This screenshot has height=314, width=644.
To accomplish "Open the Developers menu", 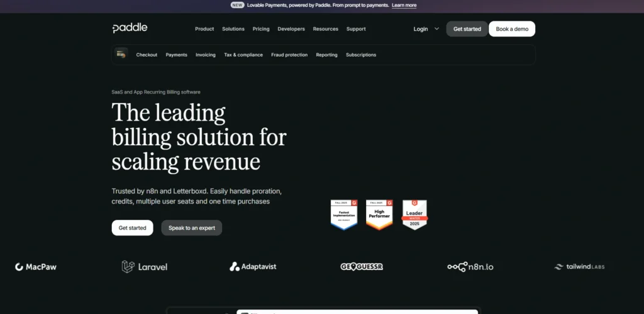I will [291, 29].
